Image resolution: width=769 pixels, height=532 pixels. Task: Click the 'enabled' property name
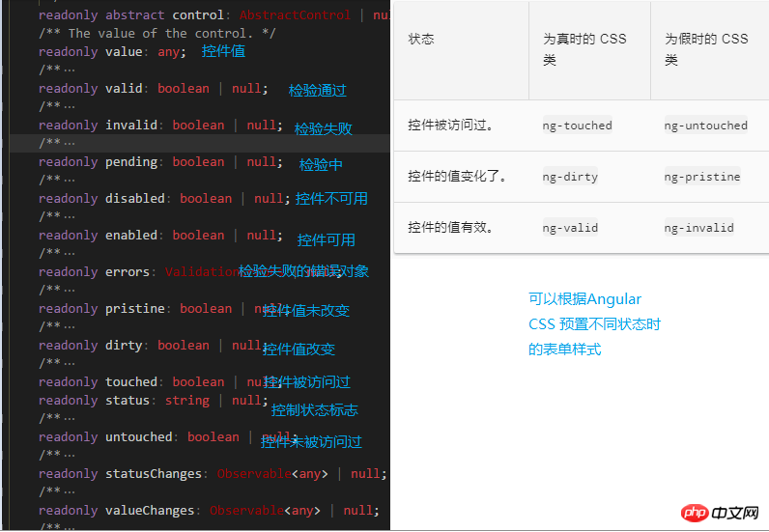[131, 235]
